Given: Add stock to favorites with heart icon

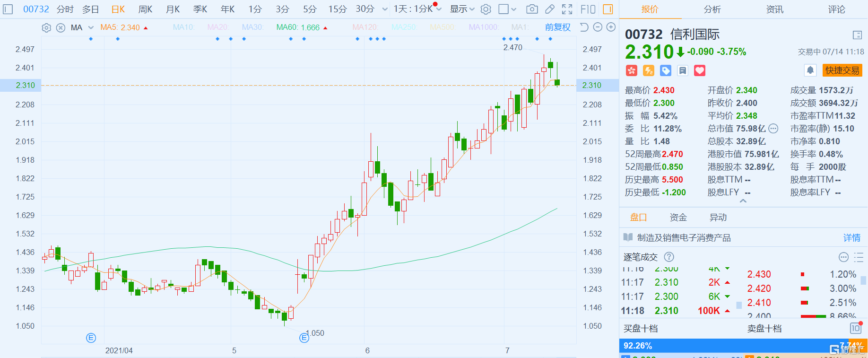Looking at the screenshot, I should (700, 70).
